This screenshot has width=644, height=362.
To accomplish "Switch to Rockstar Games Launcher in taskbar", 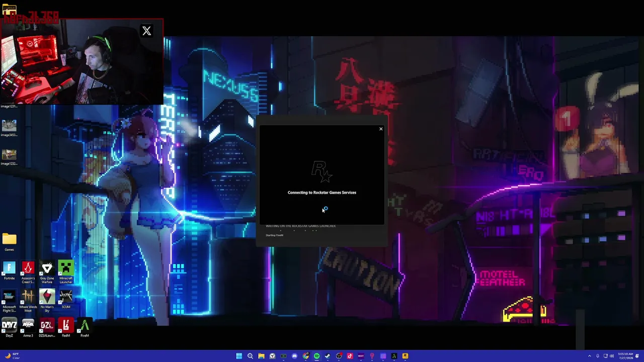I will coord(405,356).
